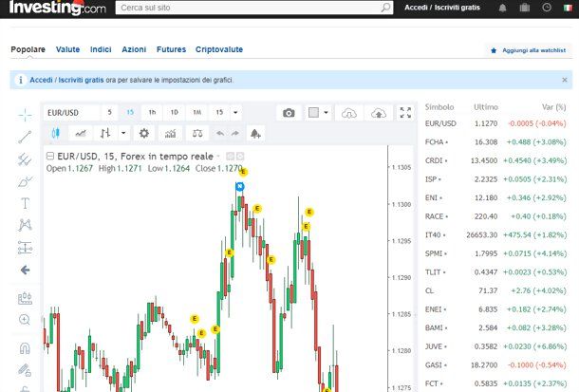Open chart settings gear
This screenshot has width=579, height=392.
point(144,133)
